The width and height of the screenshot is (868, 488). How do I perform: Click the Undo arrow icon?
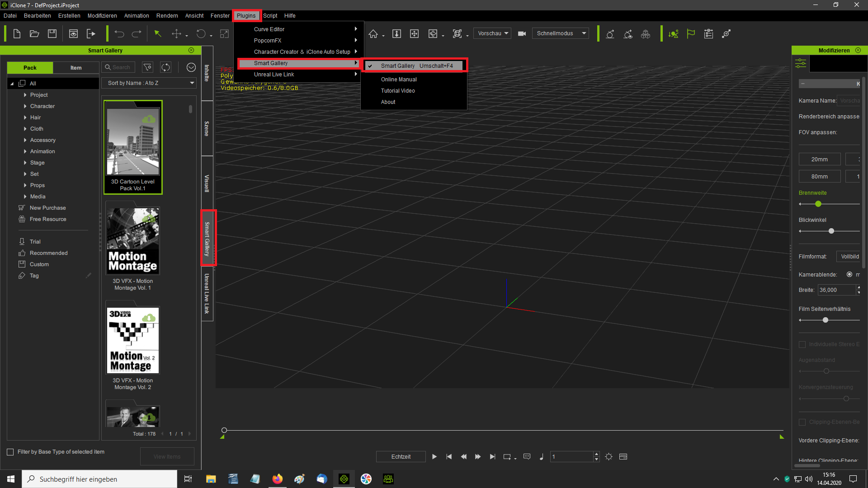(119, 34)
